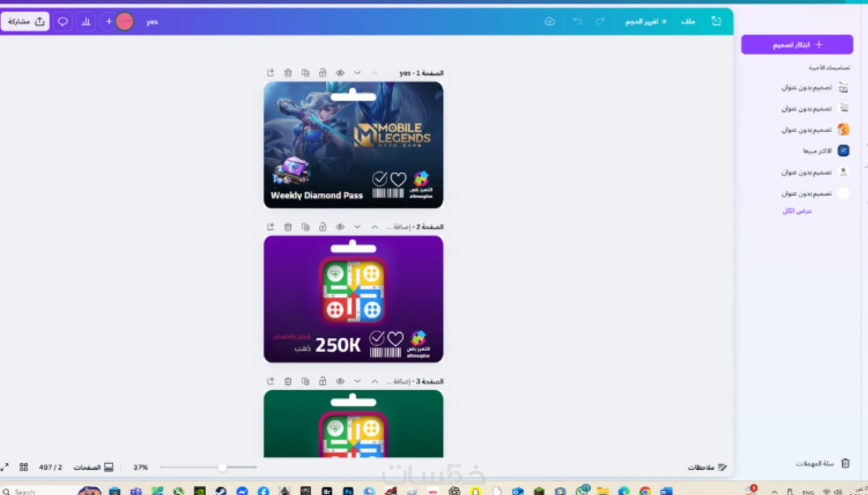Click the top-right sidebar toggle icon
The width and height of the screenshot is (868, 495).
(716, 21)
